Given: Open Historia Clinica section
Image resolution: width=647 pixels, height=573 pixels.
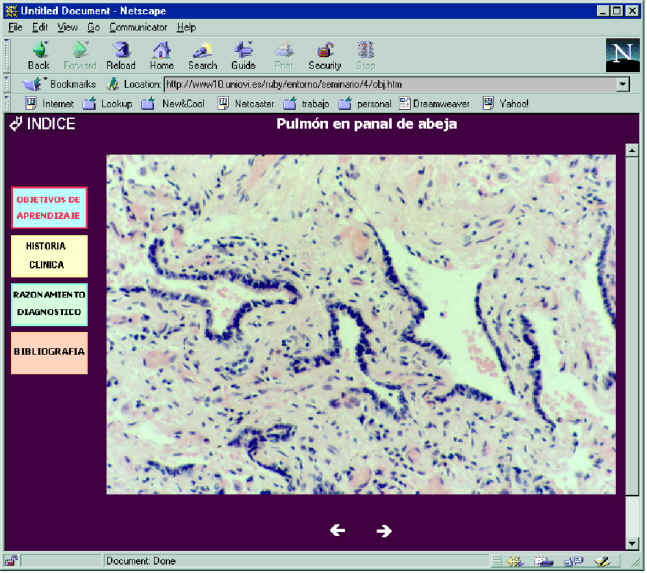Looking at the screenshot, I should click(49, 255).
